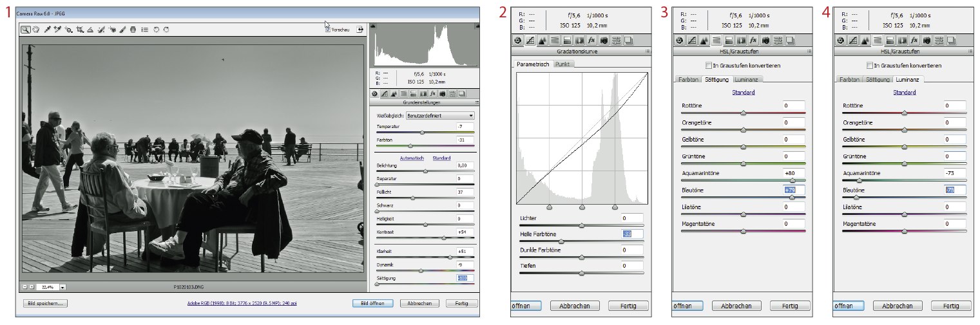
Task: Select the Zoom tool in the main toolbar
Action: [25, 29]
